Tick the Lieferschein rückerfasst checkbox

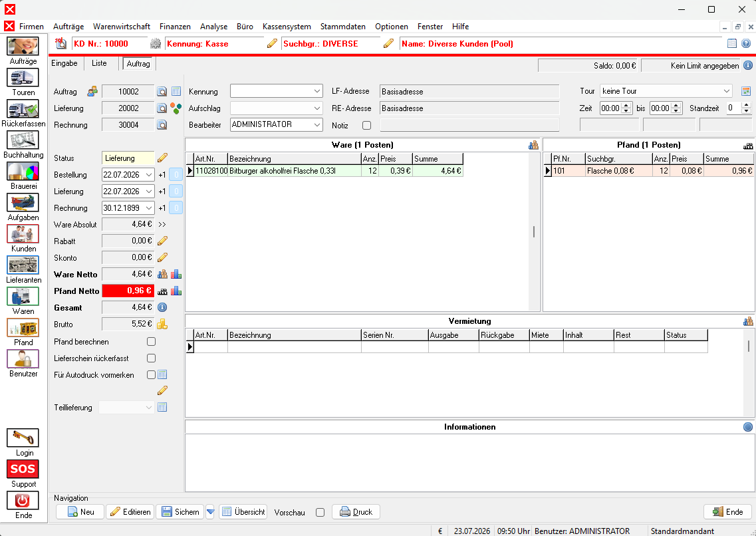(152, 358)
